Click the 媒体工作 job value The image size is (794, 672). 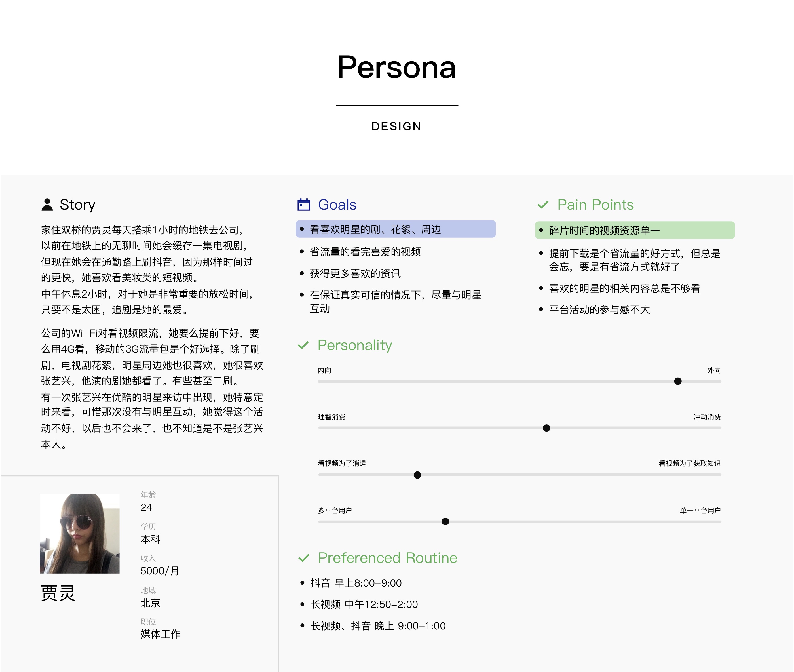160,634
